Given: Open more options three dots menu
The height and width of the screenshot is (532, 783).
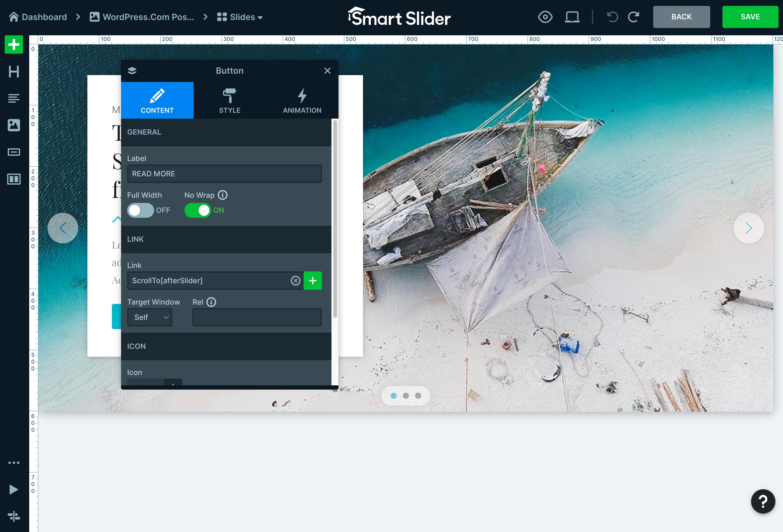Looking at the screenshot, I should click(x=14, y=463).
